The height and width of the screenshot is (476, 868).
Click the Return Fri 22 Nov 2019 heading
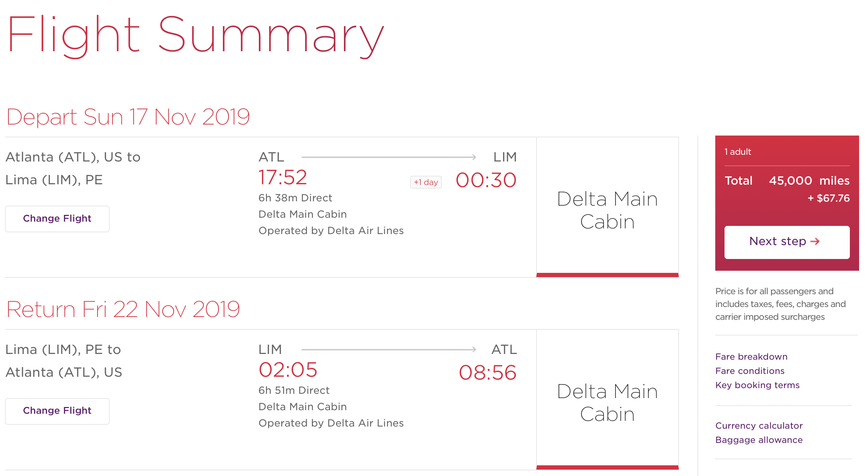123,309
